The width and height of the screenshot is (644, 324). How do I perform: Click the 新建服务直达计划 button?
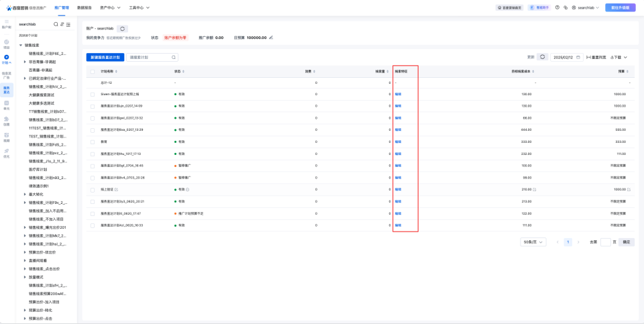coord(105,58)
